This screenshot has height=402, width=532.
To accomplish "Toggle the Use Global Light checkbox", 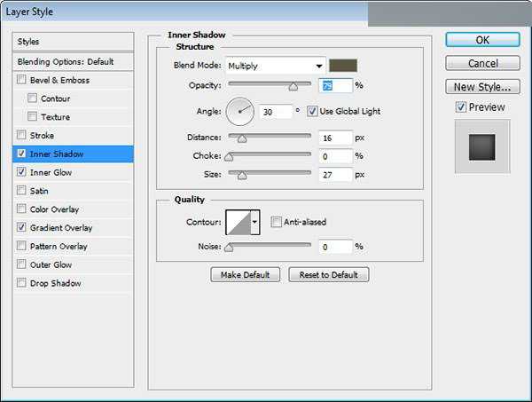I will point(312,111).
